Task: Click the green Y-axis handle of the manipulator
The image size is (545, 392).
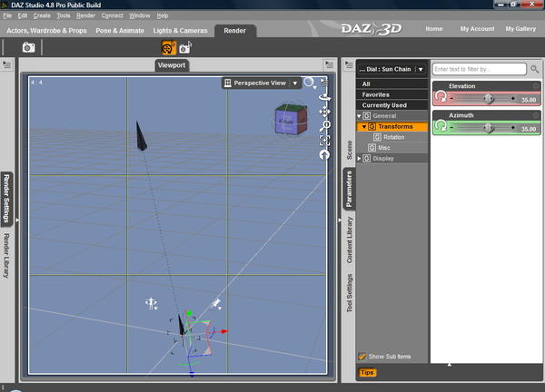Action: 189,314
